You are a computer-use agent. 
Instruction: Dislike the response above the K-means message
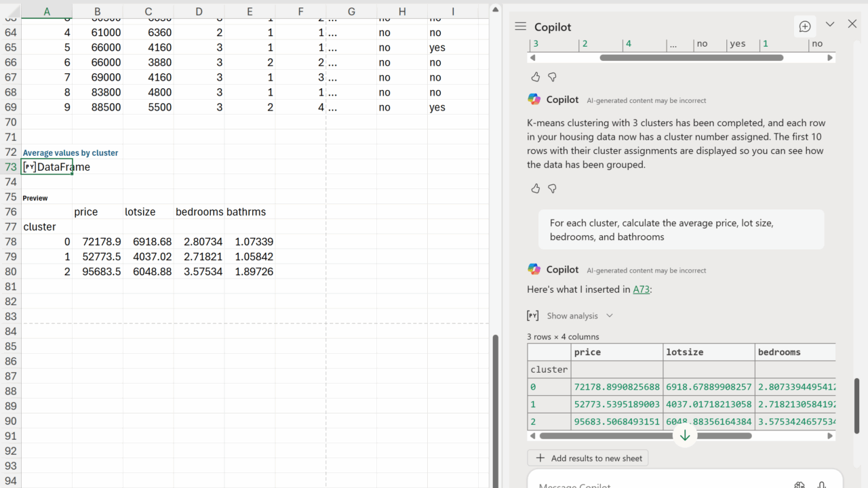(552, 77)
